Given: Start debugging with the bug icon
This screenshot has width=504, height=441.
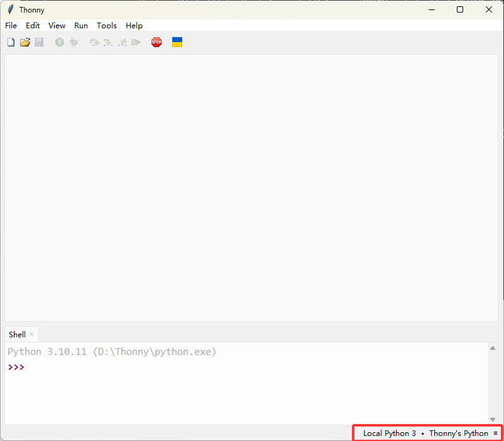Looking at the screenshot, I should 74,42.
